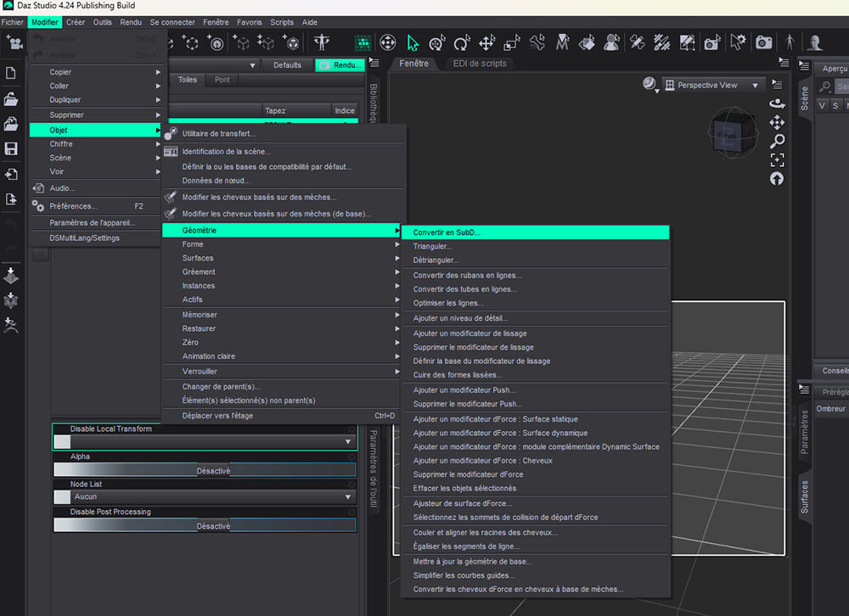
Task: Toggle the Disable Post Processing switch
Action: pos(205,525)
